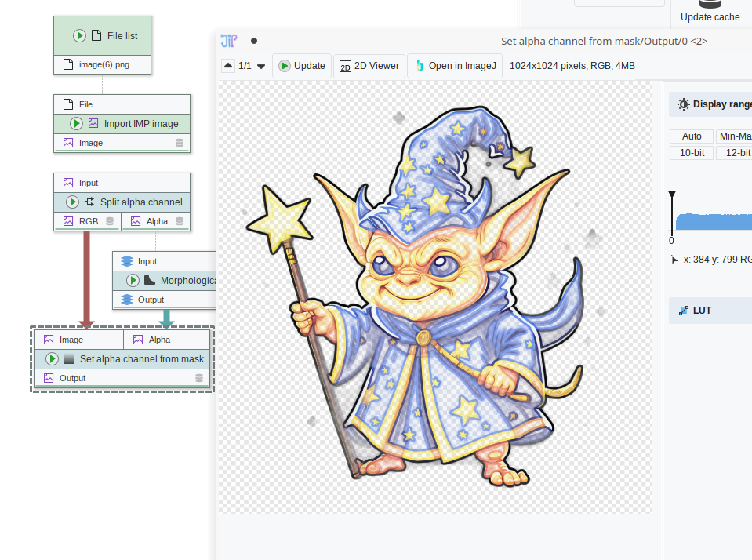Image resolution: width=752 pixels, height=560 pixels.
Task: Run Set alpha channel from mask node
Action: tap(52, 358)
